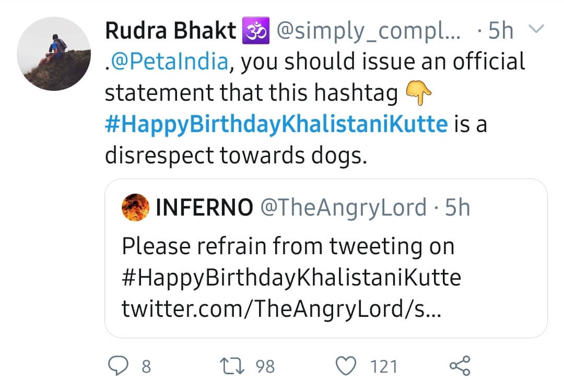Image resolution: width=564 pixels, height=392 pixels.
Task: Open the blue #HappyBirthdayKhalistaniKutte hashtag
Action: click(276, 125)
